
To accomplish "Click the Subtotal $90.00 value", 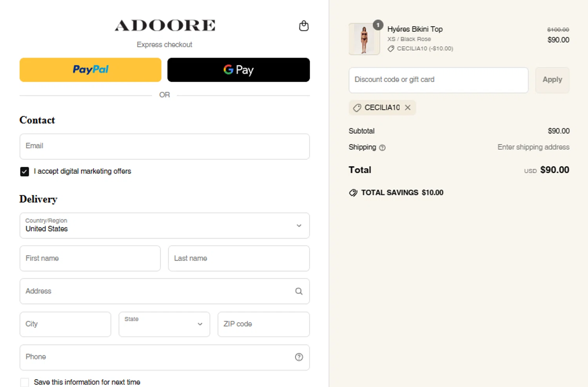I will point(559,131).
